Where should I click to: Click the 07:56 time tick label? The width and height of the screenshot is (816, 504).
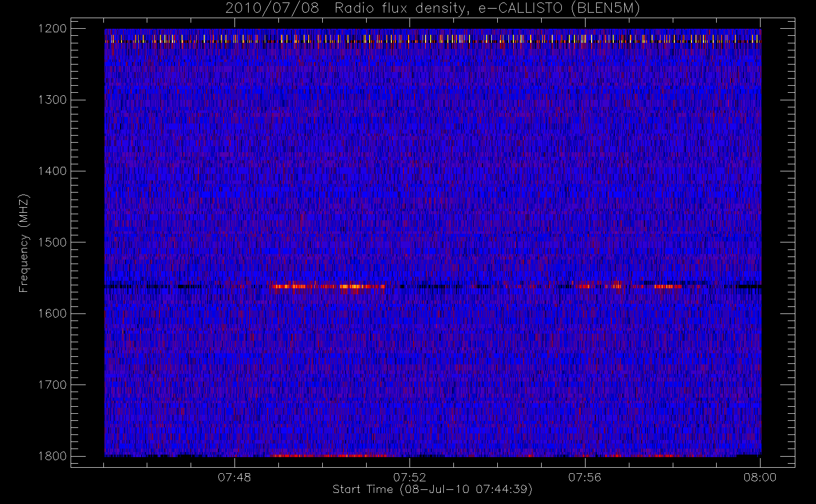(585, 477)
